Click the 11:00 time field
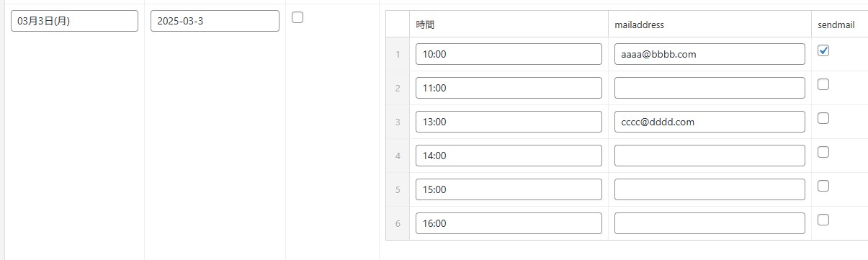 pos(509,88)
